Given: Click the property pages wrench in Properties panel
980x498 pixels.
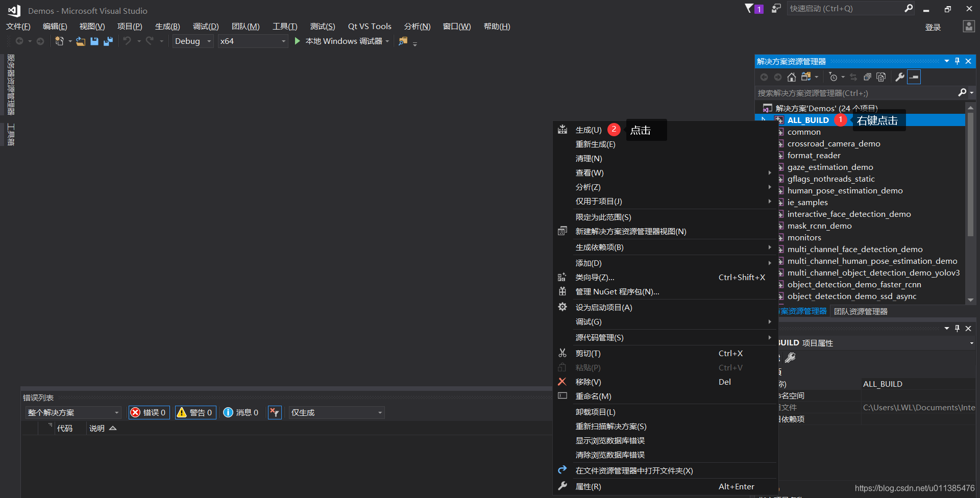Looking at the screenshot, I should [790, 358].
